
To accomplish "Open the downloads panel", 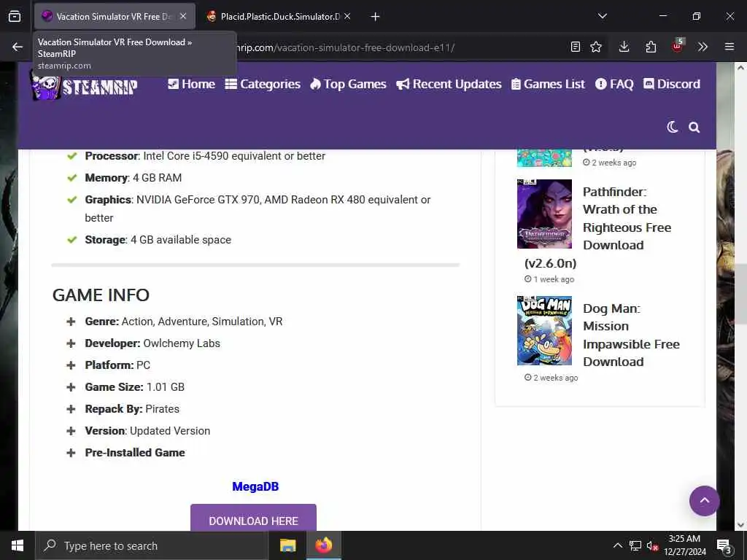I will 624,47.
